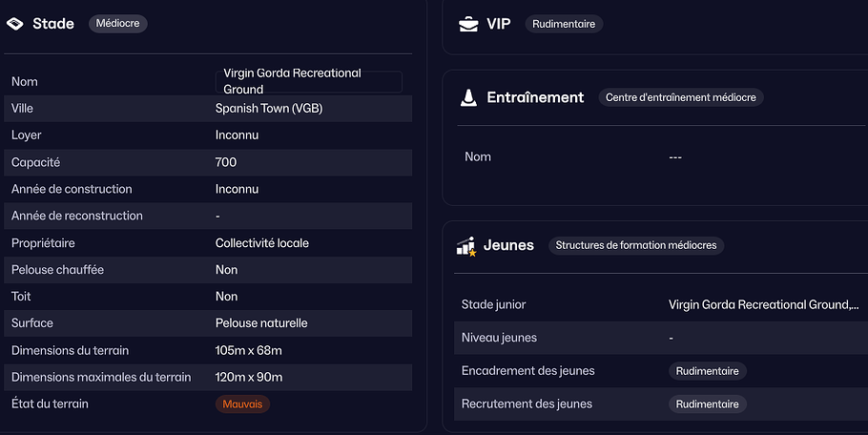The width and height of the screenshot is (868, 435).
Task: Click the Entraînement section heading
Action: [535, 97]
